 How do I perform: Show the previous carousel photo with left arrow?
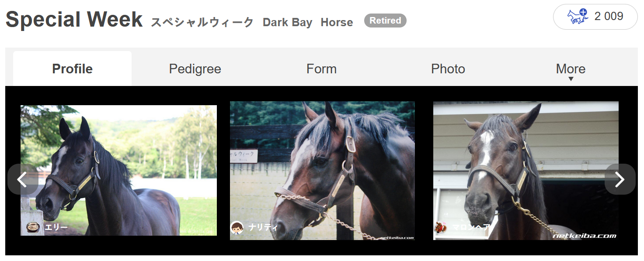tap(23, 179)
